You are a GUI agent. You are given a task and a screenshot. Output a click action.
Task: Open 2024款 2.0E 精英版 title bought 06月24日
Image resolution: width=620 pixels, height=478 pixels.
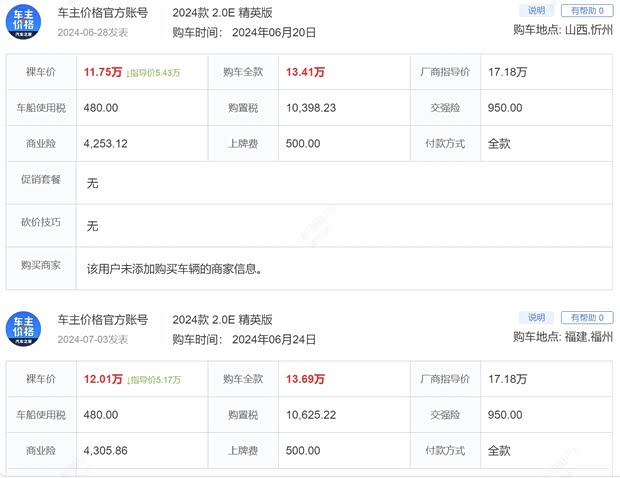point(222,320)
